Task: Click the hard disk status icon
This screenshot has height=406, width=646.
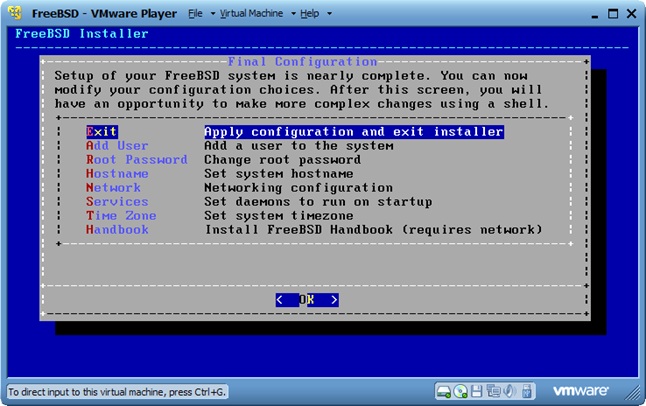Action: tap(445, 391)
